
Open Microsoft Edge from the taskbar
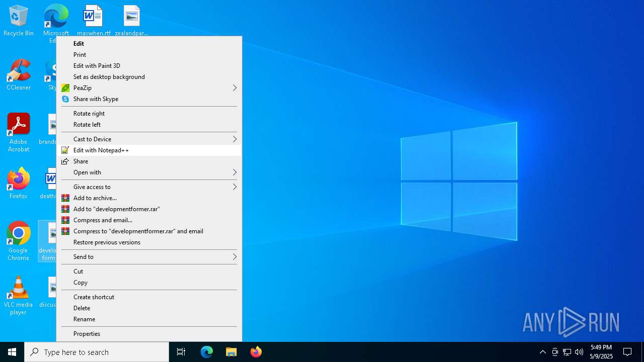tap(207, 352)
